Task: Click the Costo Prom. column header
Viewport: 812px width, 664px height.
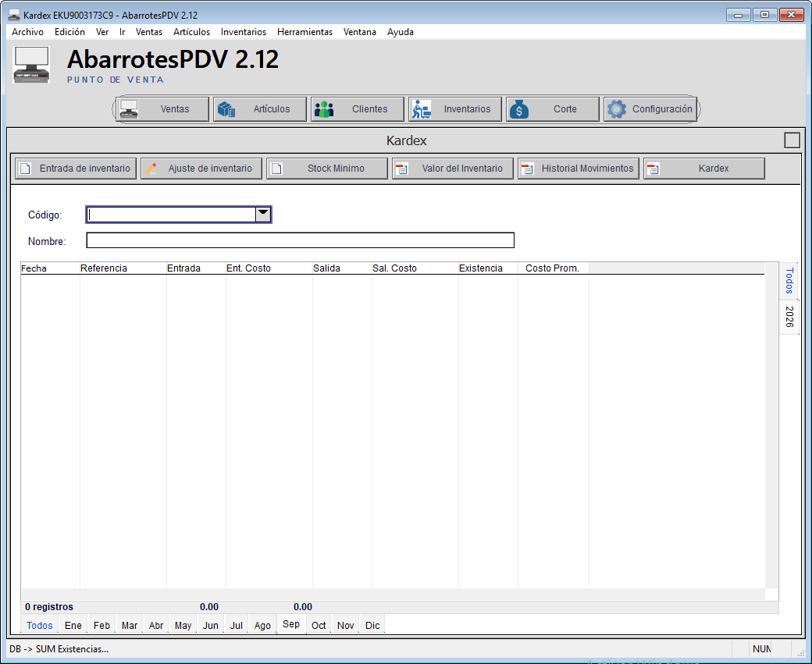Action: [x=554, y=268]
